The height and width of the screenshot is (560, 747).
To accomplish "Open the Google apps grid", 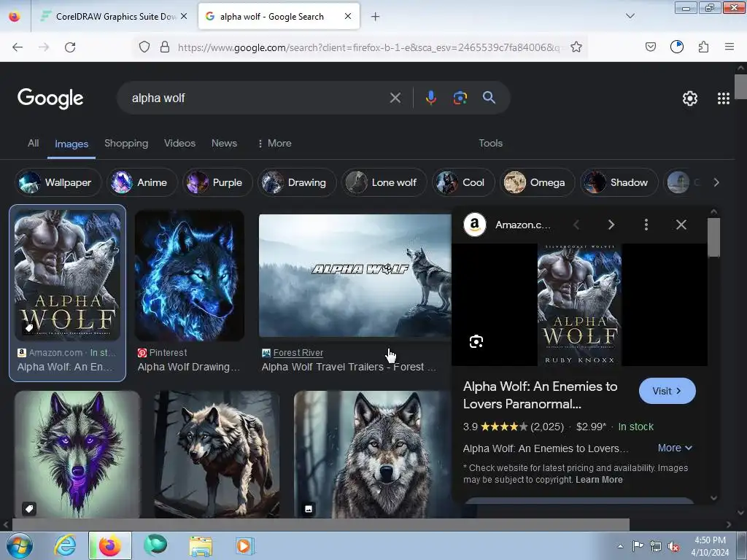I will (723, 98).
